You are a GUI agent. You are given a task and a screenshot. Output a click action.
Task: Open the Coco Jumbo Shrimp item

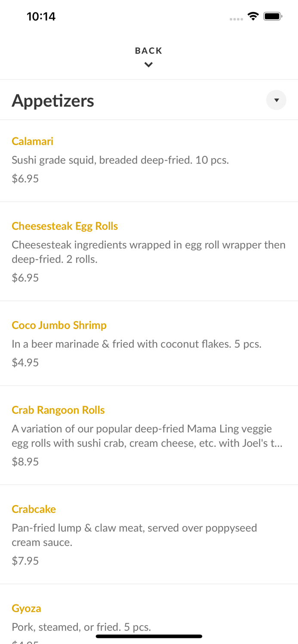click(x=59, y=325)
